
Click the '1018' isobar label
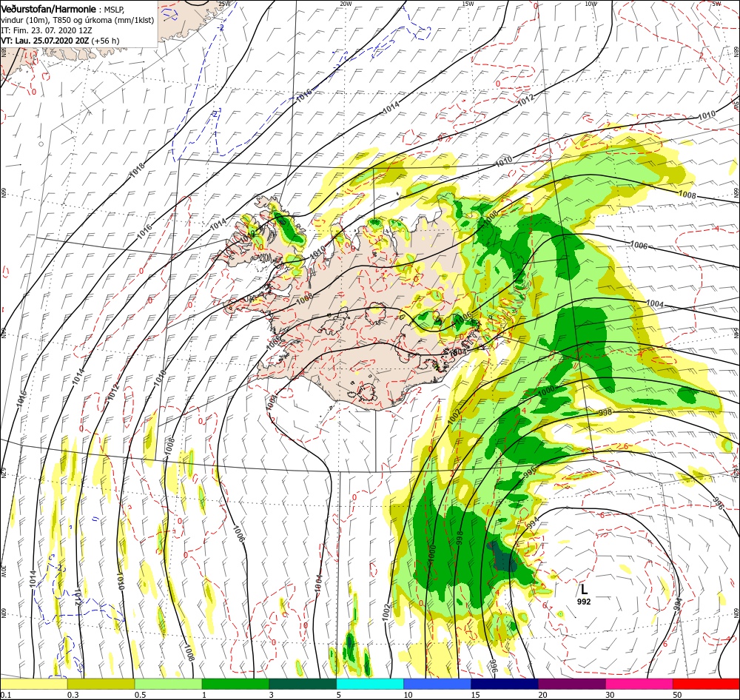(x=138, y=169)
